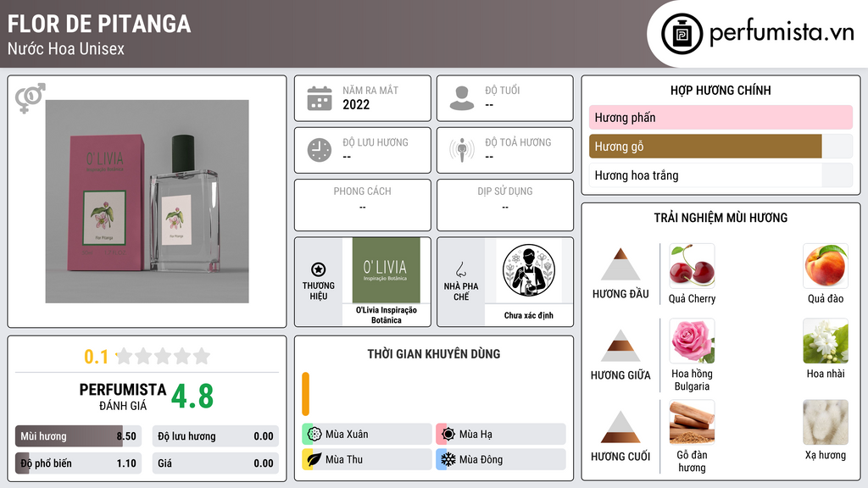Click the unisex gender symbol icon
Viewport: 868px width, 488px height.
point(30,98)
